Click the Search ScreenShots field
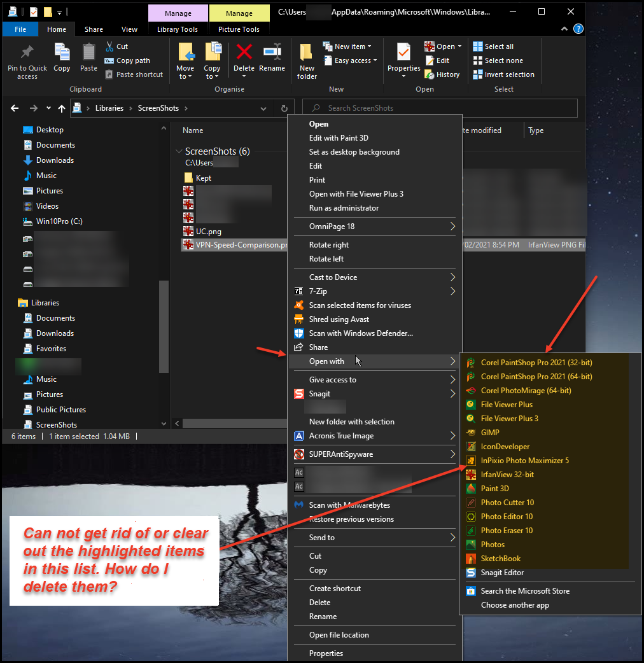 (x=440, y=108)
